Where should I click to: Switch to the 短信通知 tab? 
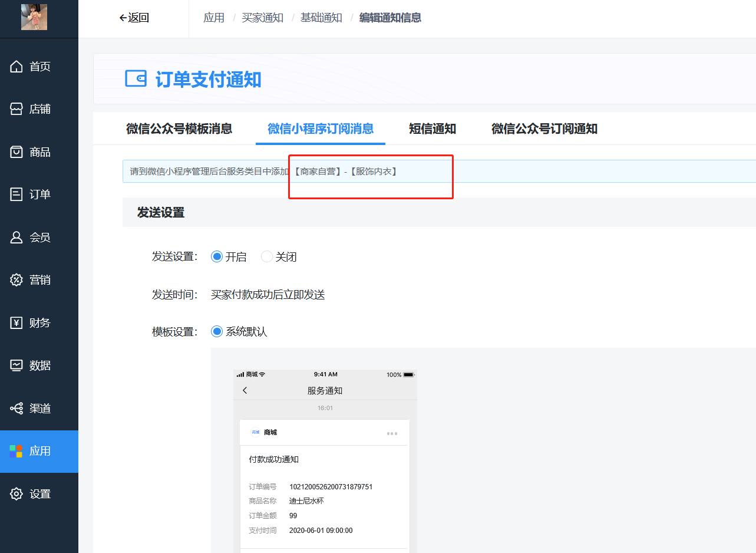tap(432, 128)
